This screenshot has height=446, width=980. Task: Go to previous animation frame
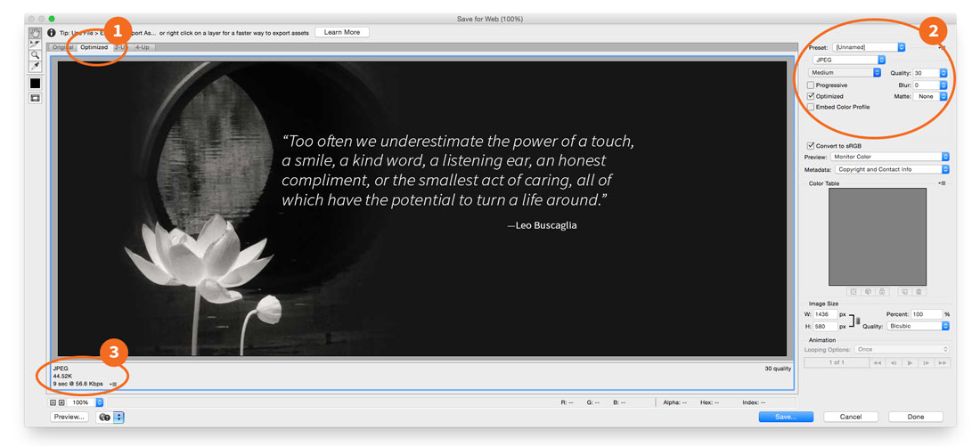coord(894,363)
